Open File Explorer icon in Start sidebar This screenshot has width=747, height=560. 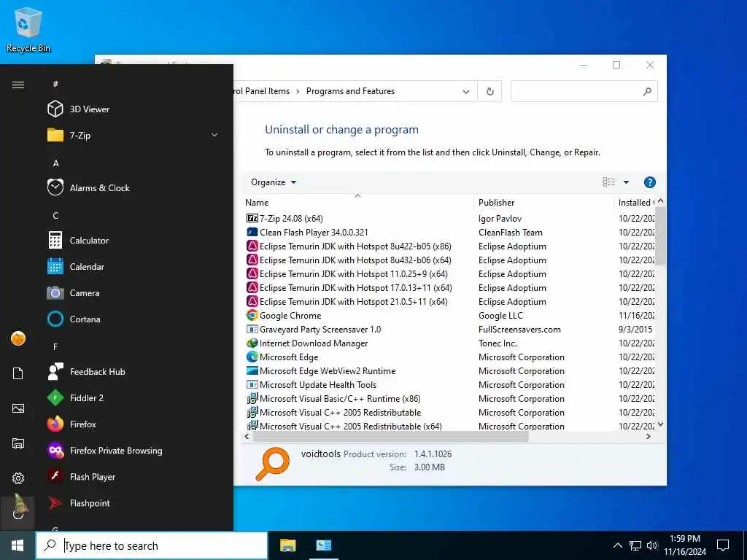[x=18, y=443]
